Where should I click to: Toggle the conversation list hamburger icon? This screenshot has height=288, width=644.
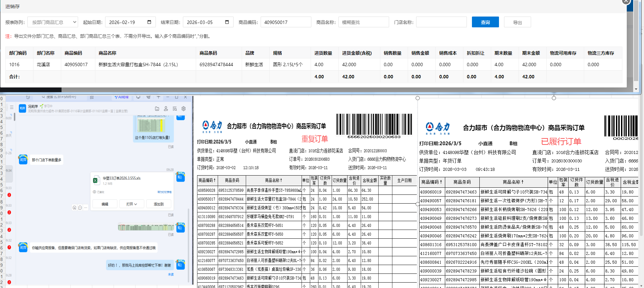click(11, 107)
